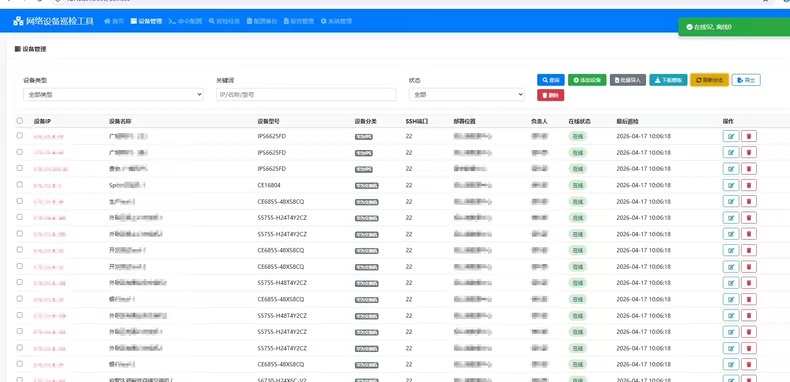The image size is (790, 382).
Task: Click the 导出 export button
Action: [x=746, y=80]
